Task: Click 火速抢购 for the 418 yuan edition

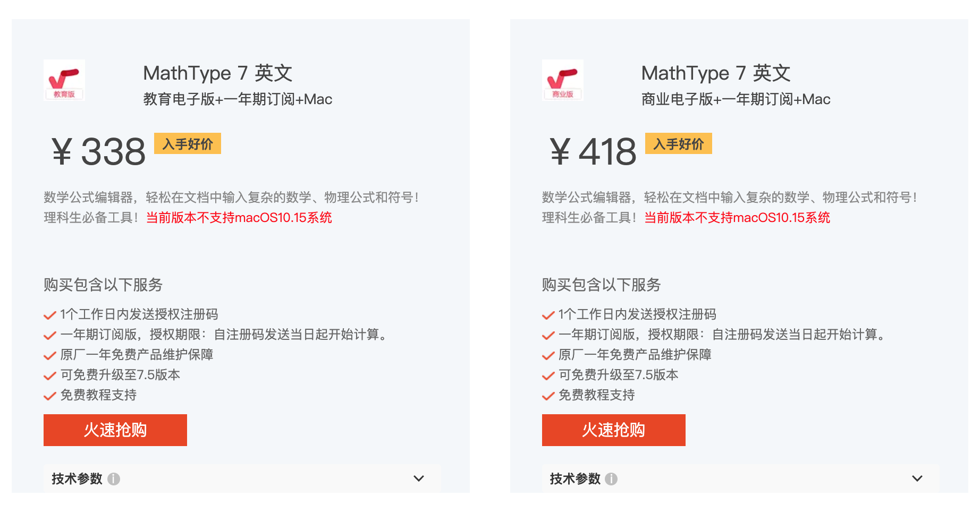Action: [614, 430]
